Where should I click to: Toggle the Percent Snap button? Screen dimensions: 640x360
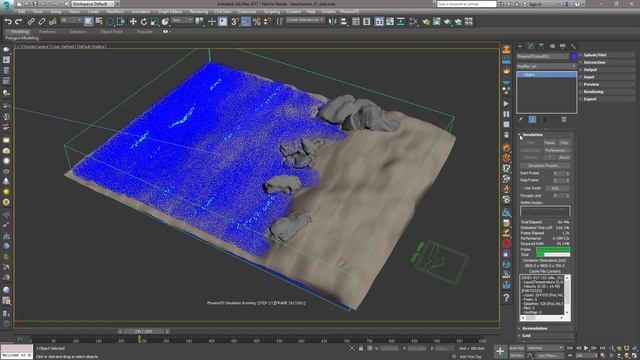(256, 22)
